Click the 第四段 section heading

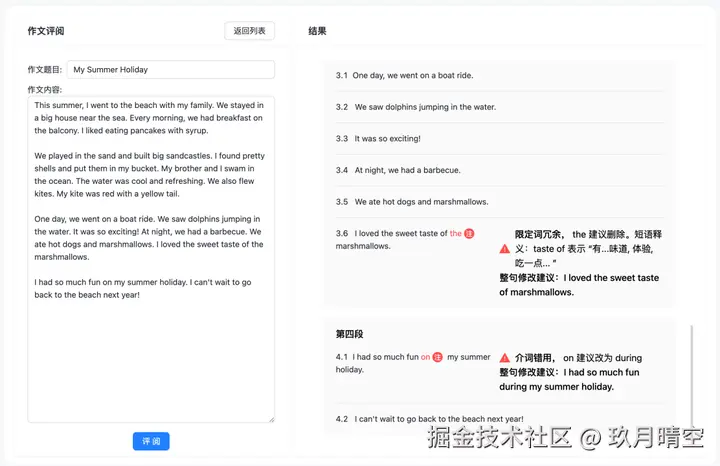pyautogui.click(x=349, y=334)
